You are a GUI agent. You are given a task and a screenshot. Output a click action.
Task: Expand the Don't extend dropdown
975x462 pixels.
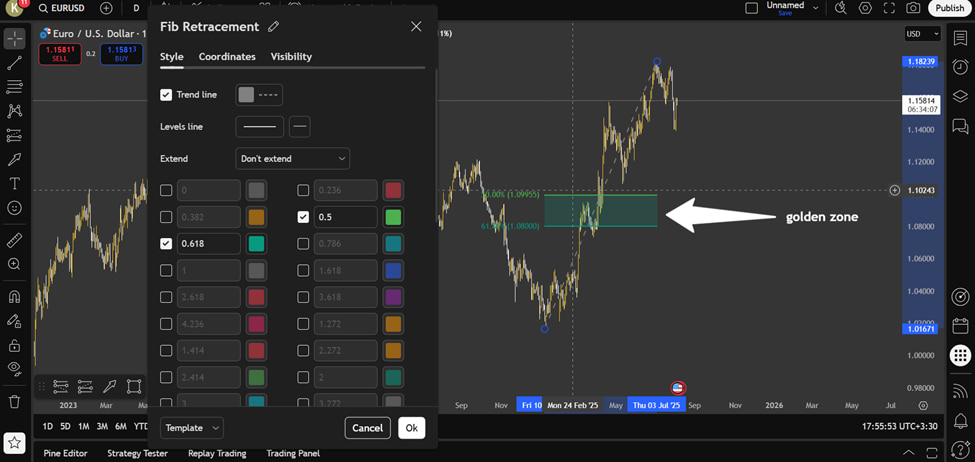point(292,159)
